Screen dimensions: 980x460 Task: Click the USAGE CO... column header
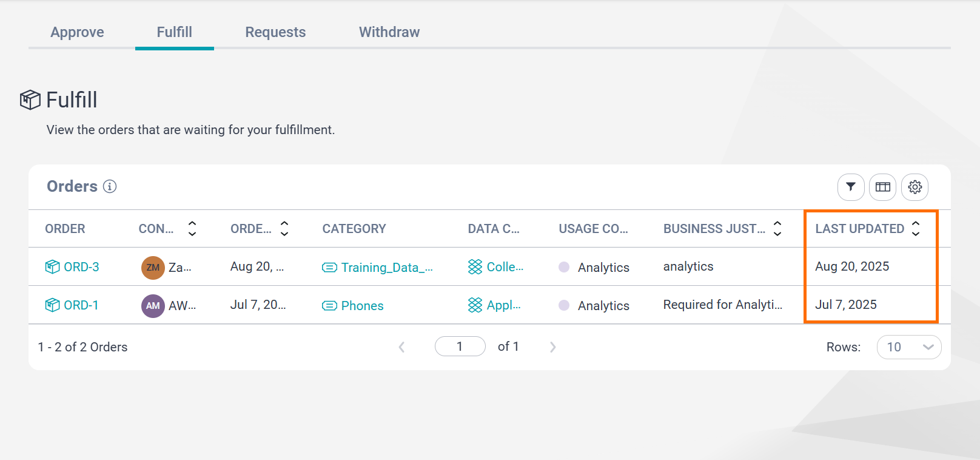[x=593, y=229]
